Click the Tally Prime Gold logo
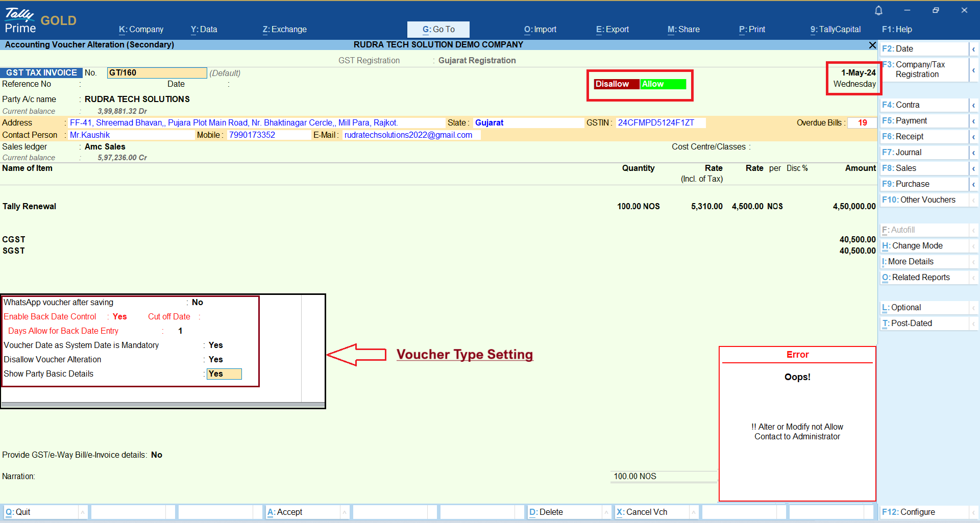Image resolution: width=980 pixels, height=523 pixels. click(x=40, y=20)
